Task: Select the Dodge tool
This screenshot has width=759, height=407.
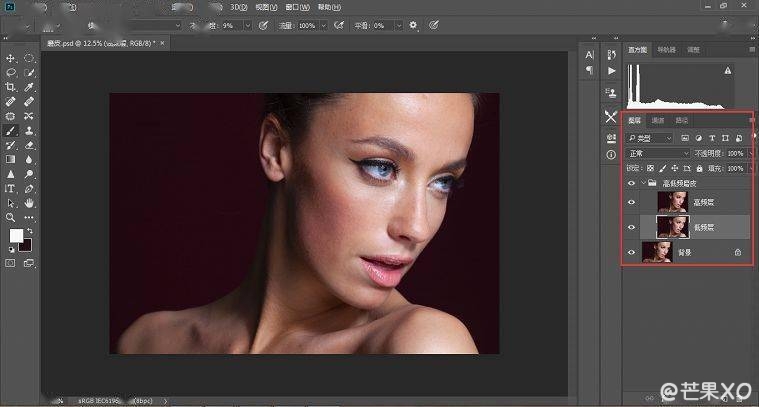Action: [x=29, y=174]
